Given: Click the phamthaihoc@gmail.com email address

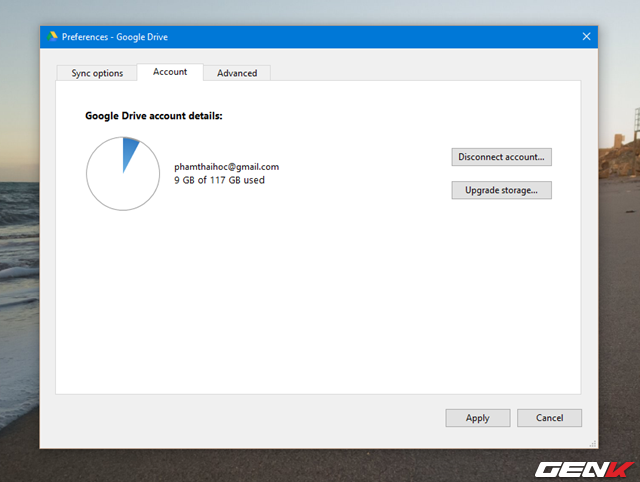Looking at the screenshot, I should click(226, 166).
